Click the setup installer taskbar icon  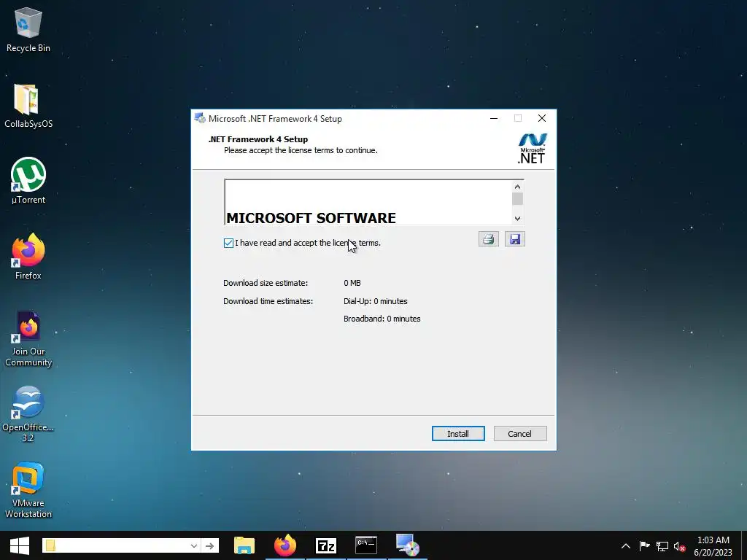point(407,545)
